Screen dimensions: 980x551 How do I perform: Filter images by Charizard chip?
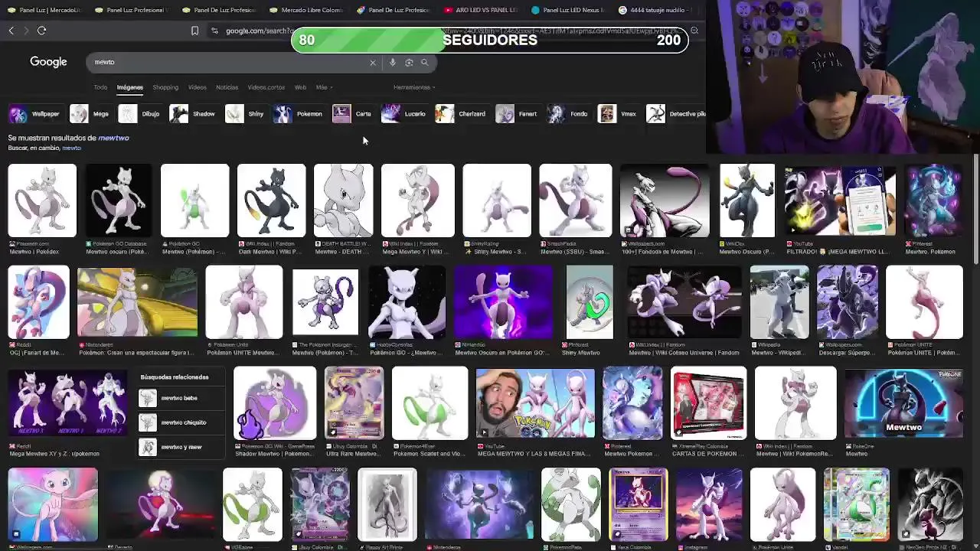coord(460,114)
